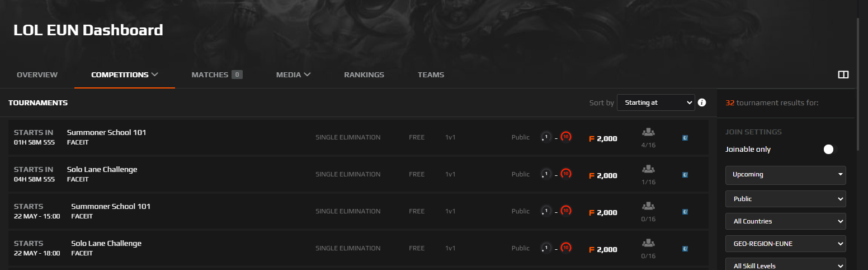
Task: Click the players icon showing 1/16
Action: pyautogui.click(x=648, y=169)
